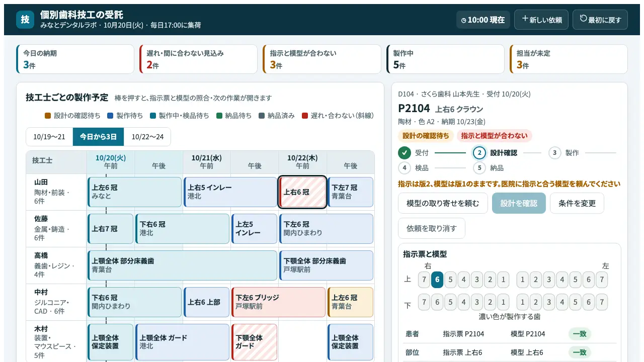Click the 一致 badge in 患者 row
The image size is (644, 362).
coord(580,334)
